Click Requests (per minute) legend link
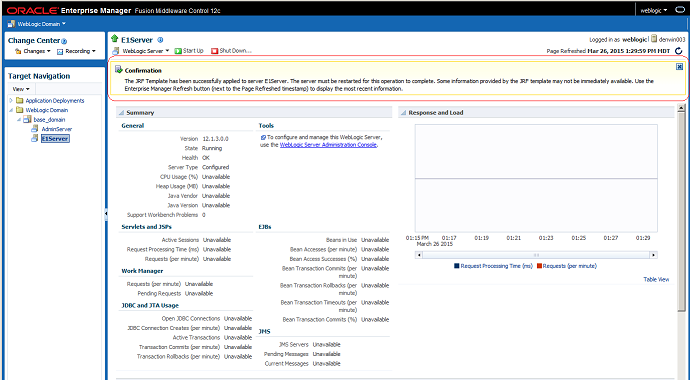690x380 pixels. click(x=570, y=266)
